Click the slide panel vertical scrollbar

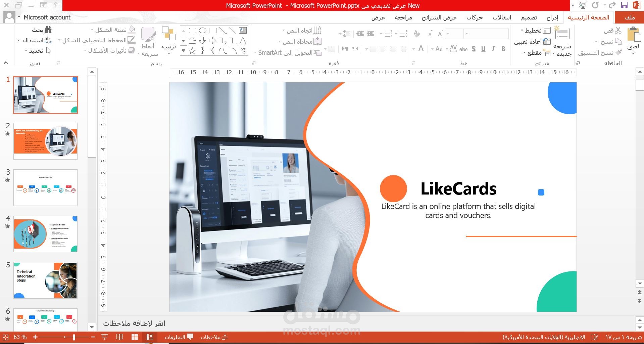pos(92,117)
